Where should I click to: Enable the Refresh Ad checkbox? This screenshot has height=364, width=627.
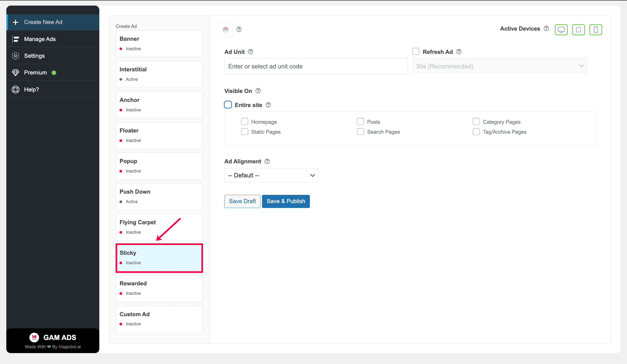pyautogui.click(x=416, y=51)
